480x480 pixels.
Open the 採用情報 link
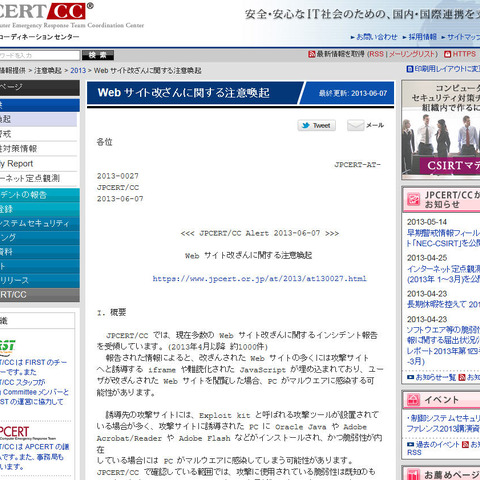(422, 37)
